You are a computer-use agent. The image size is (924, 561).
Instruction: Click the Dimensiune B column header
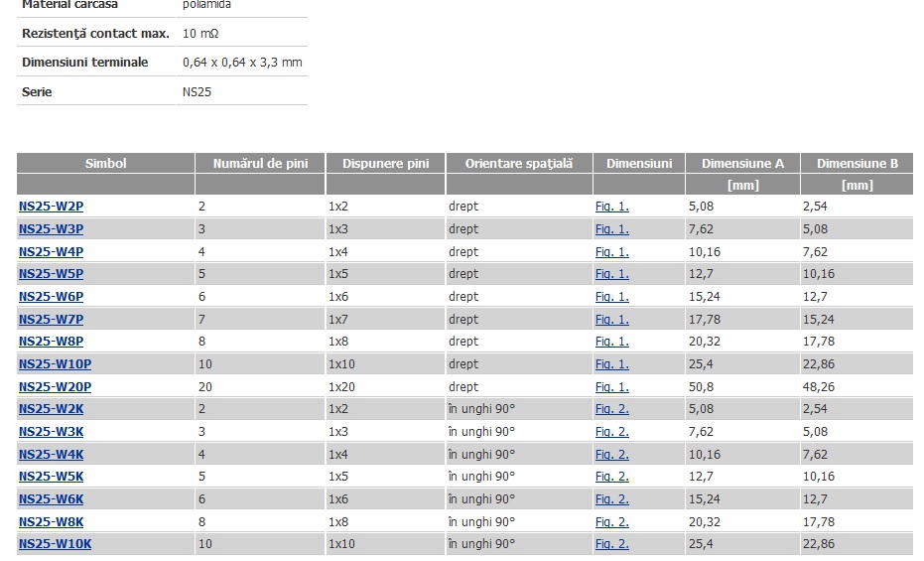tap(857, 163)
